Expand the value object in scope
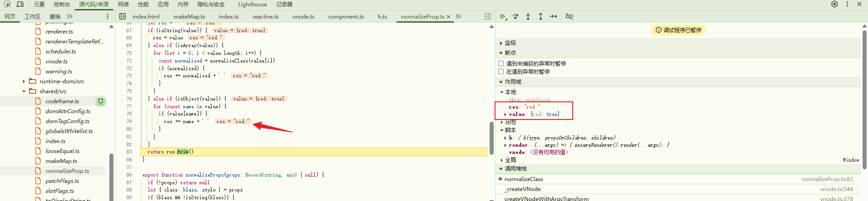 [505, 114]
